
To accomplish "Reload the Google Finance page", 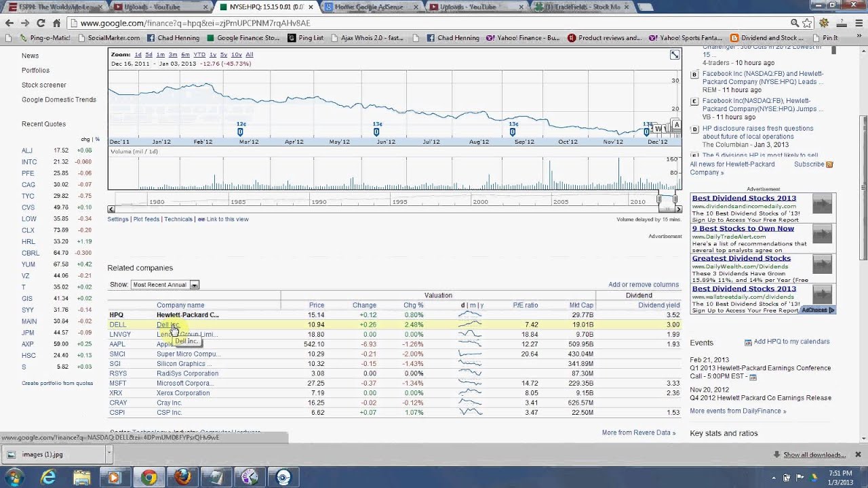I will [x=41, y=22].
